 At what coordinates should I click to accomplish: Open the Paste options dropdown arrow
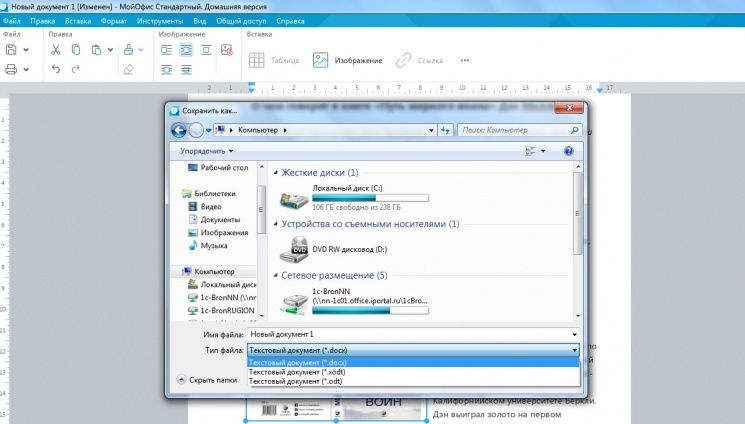click(110, 49)
